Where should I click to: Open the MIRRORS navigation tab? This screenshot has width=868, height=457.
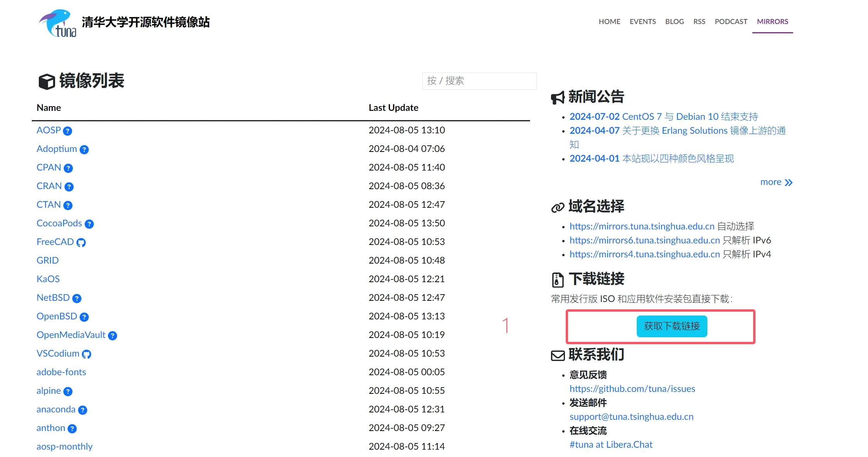pos(772,22)
